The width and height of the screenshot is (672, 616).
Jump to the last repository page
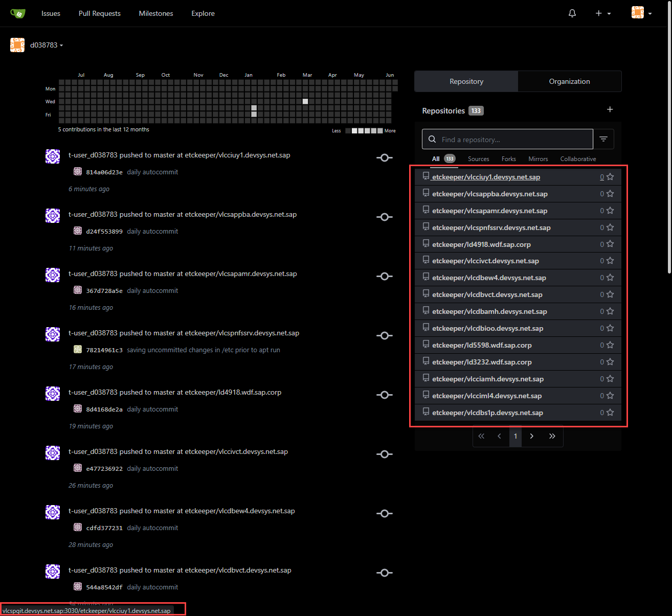click(x=552, y=436)
